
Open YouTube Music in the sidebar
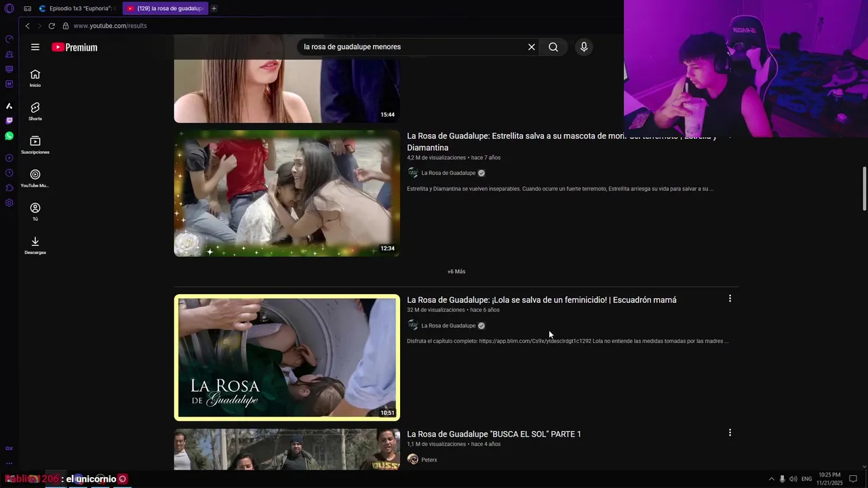click(x=35, y=178)
